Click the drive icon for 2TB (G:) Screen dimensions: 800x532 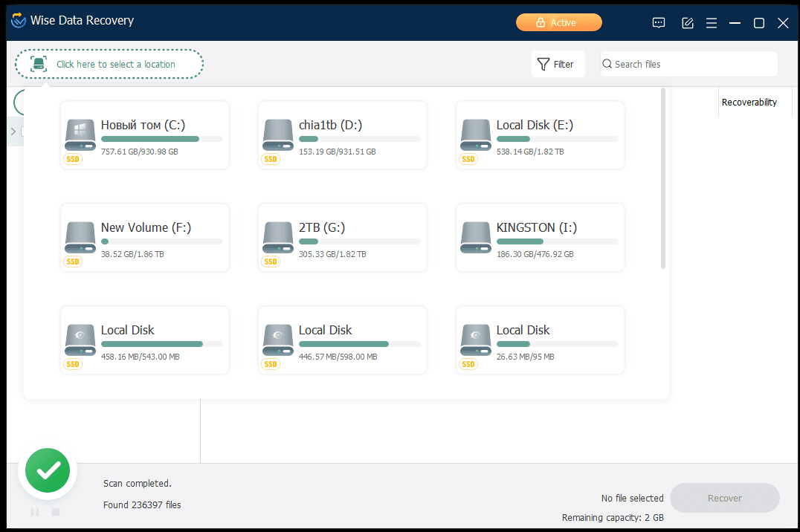point(277,237)
